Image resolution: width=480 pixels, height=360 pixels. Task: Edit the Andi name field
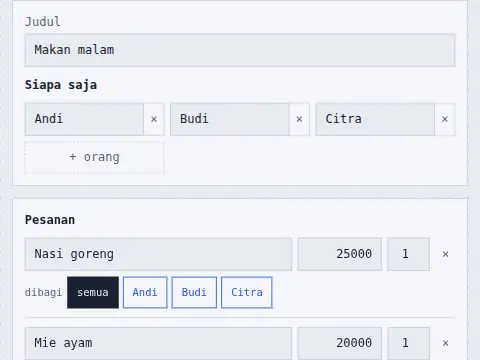[84, 119]
